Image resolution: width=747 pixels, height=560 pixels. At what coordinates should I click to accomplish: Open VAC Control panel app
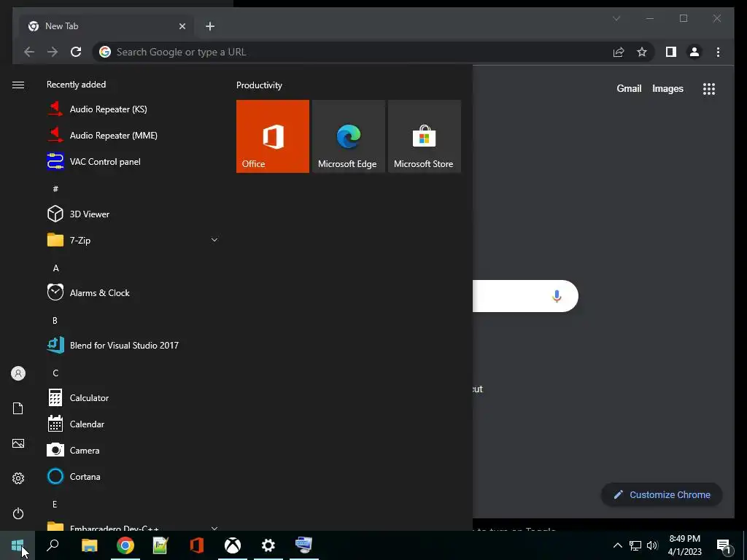click(x=133, y=161)
